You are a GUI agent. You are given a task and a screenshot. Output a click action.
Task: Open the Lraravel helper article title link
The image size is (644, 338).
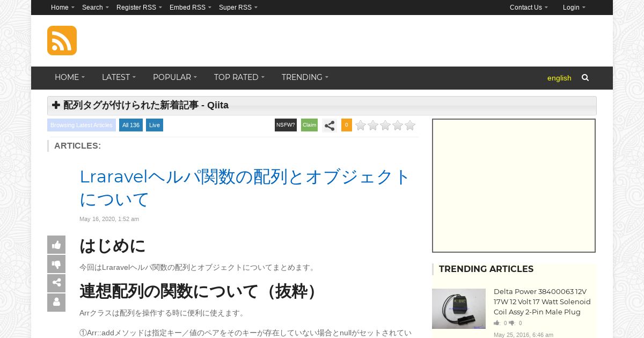coord(245,188)
